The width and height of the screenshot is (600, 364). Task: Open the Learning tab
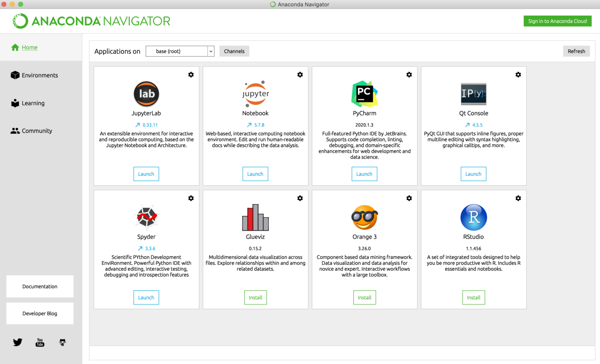28,103
